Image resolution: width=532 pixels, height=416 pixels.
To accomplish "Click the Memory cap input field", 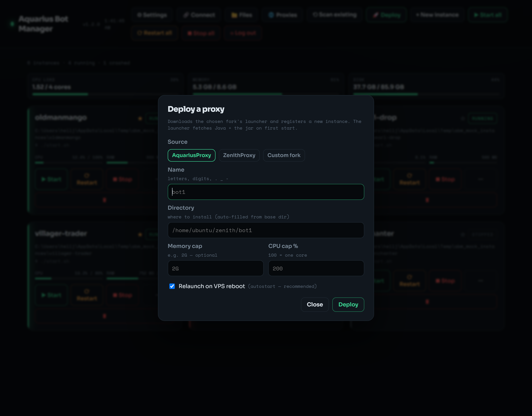I will pos(215,268).
